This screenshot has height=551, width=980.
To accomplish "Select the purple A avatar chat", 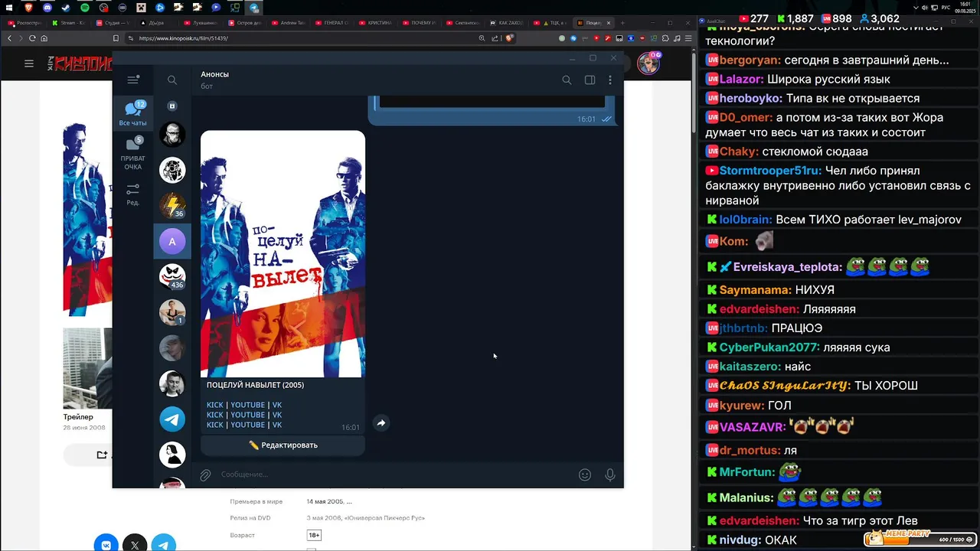I will click(x=172, y=241).
